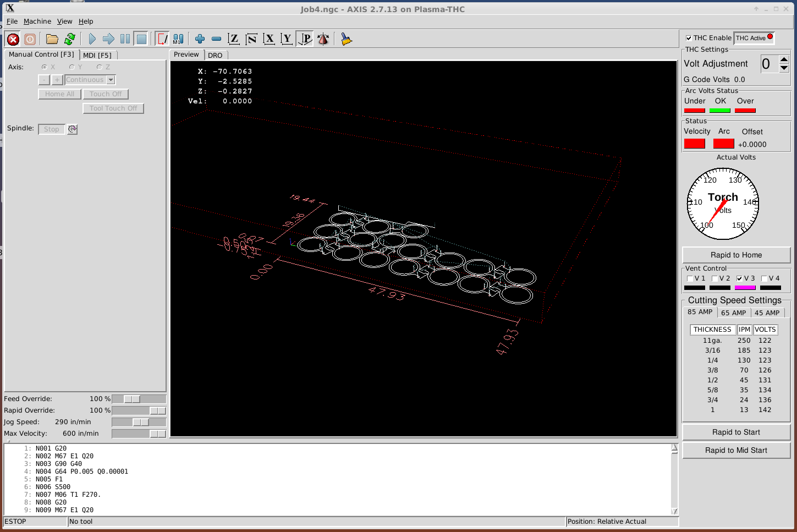Reload the current file icon
The width and height of the screenshot is (797, 532).
click(x=70, y=39)
